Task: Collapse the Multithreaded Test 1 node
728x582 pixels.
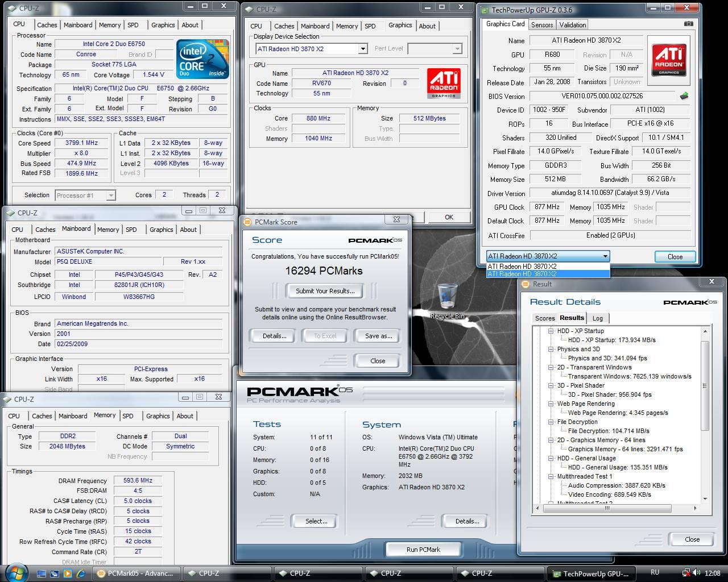Action: click(551, 476)
